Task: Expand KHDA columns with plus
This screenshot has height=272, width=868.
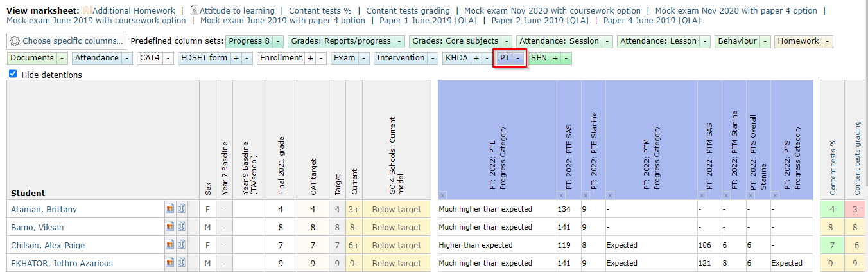Action: click(x=476, y=58)
